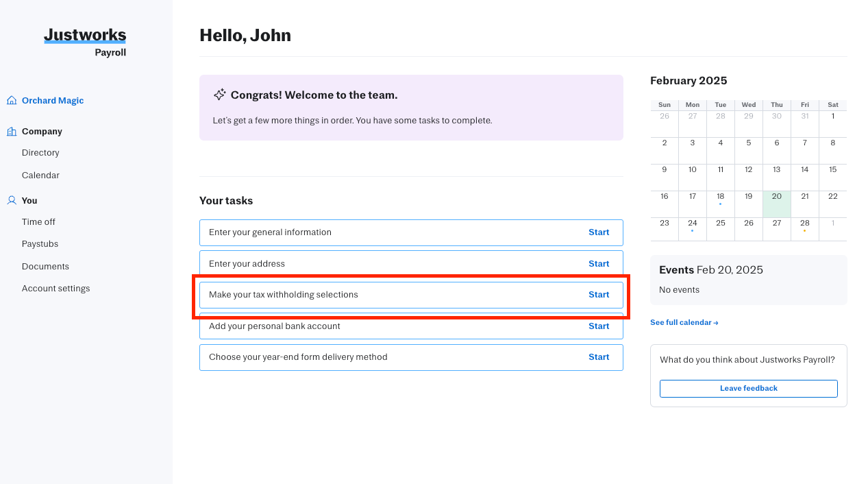
Task: Start entering your address
Action: coord(598,264)
